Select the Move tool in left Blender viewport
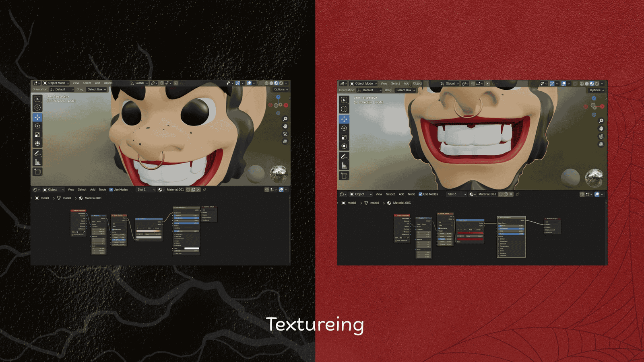The width and height of the screenshot is (644, 362). coord(37,117)
